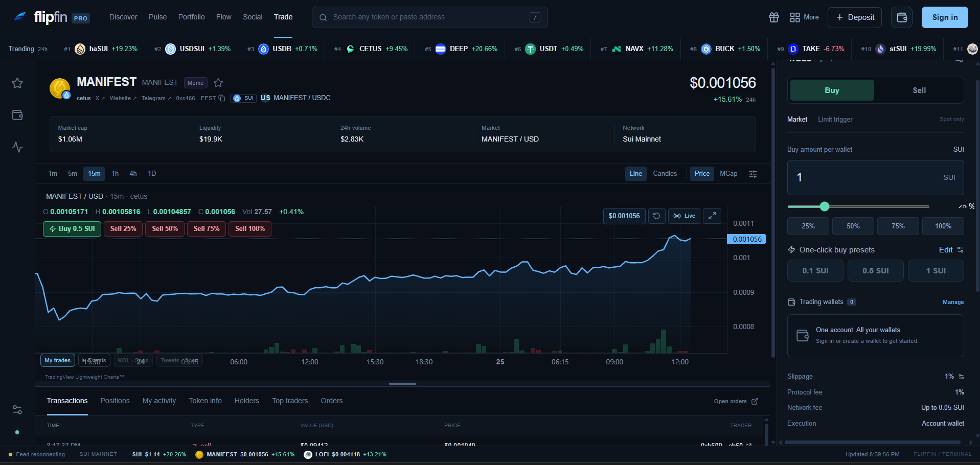Click the Deposit button
This screenshot has width=980, height=465.
(x=855, y=17)
